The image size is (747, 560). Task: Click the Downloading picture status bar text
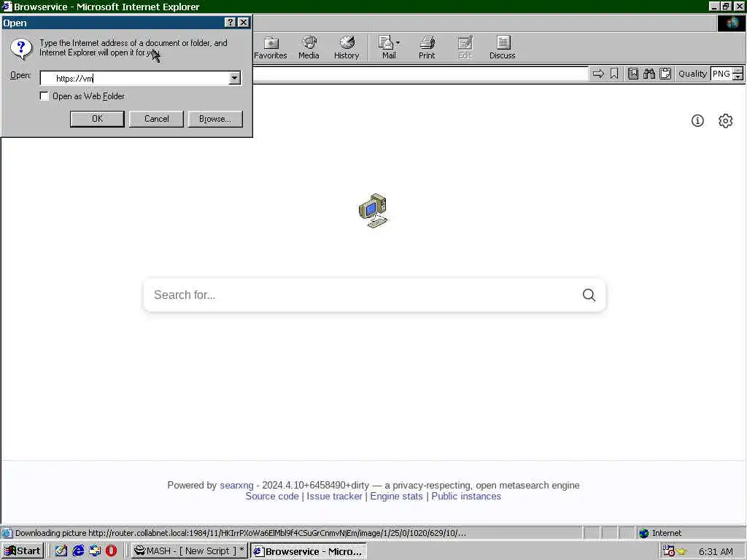pos(241,533)
